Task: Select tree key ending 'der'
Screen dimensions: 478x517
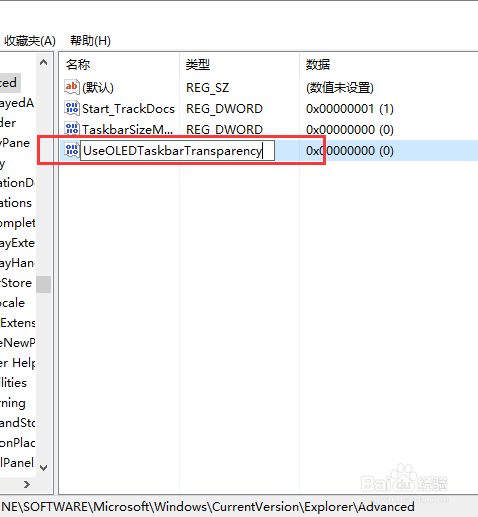Action: tap(8, 123)
